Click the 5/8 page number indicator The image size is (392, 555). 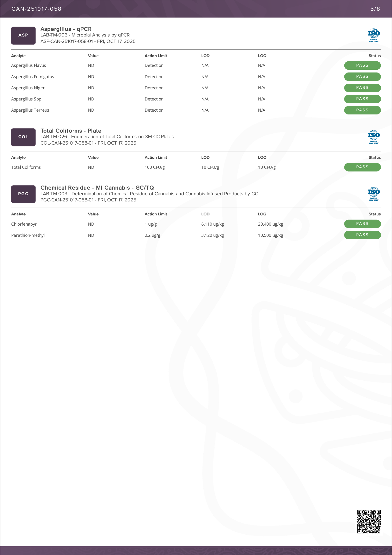(x=375, y=9)
